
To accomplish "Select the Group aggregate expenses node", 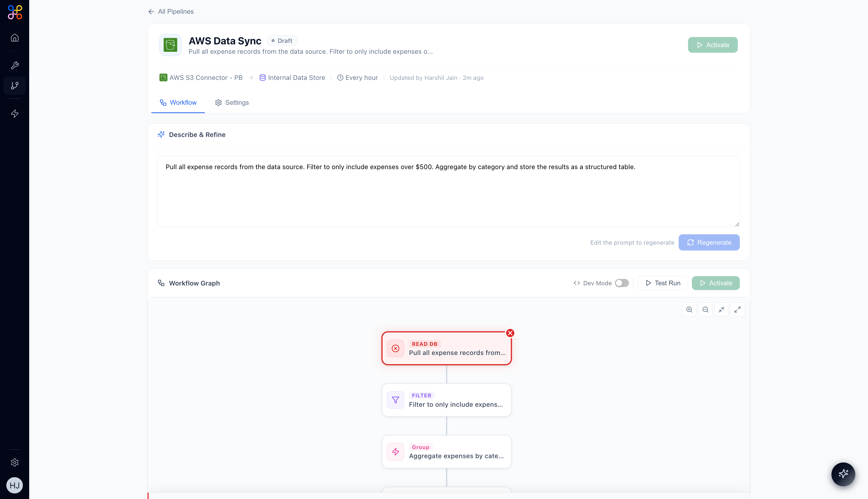I will tap(446, 452).
